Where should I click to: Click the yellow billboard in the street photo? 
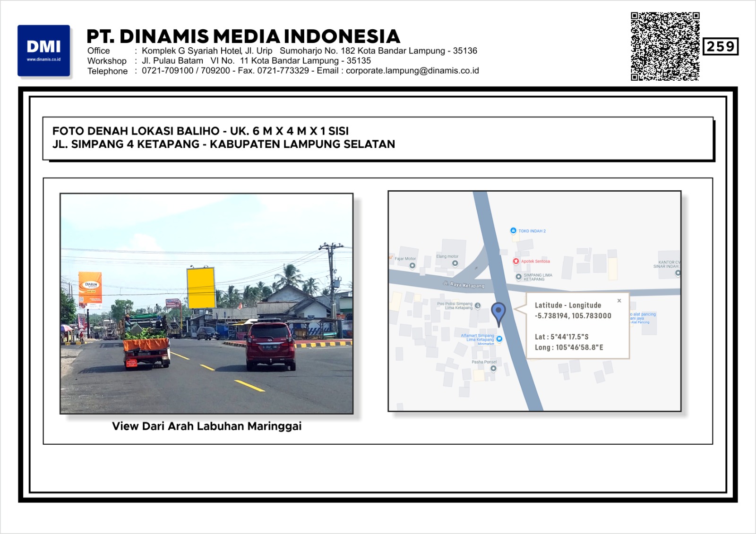point(201,288)
